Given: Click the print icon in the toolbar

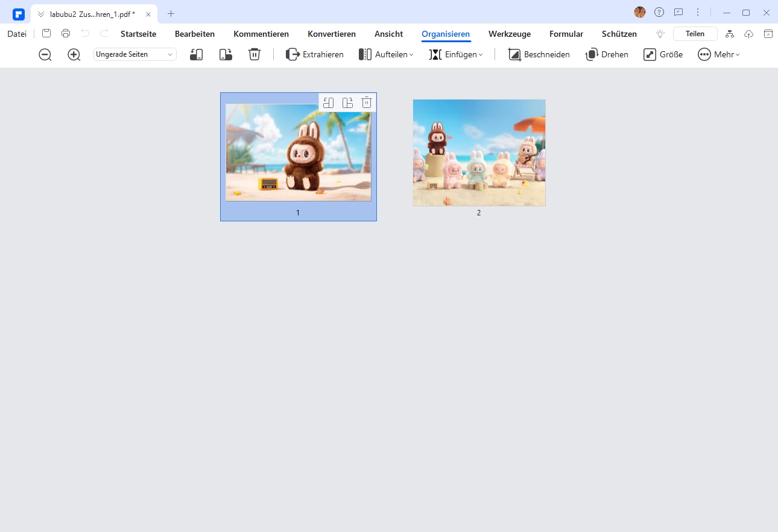Looking at the screenshot, I should click(x=66, y=34).
